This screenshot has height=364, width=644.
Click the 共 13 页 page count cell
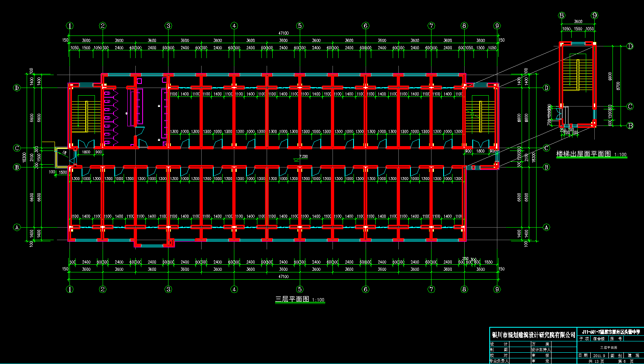click(x=596, y=361)
